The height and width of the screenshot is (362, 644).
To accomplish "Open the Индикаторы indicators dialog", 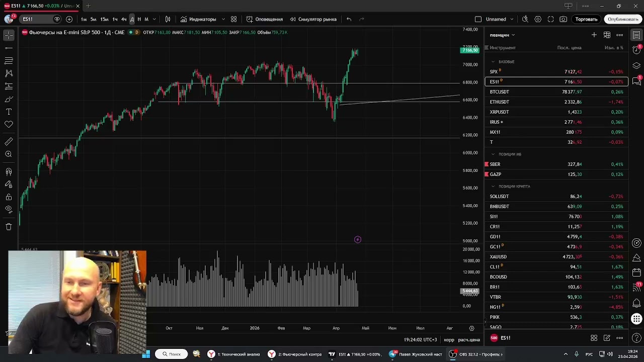I will 198,19.
